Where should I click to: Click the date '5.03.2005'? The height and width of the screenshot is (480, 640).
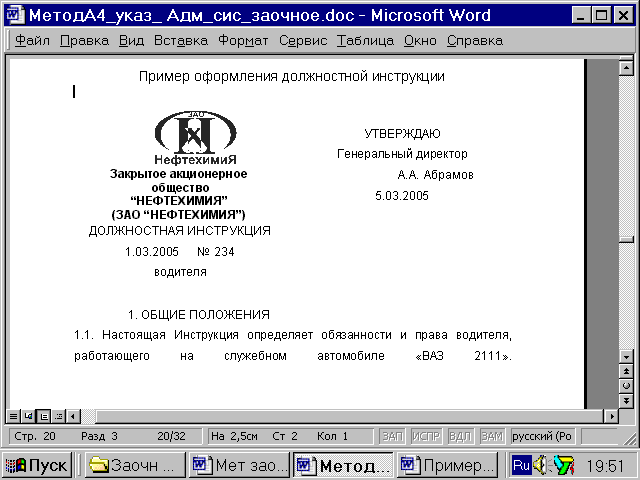tap(402, 196)
